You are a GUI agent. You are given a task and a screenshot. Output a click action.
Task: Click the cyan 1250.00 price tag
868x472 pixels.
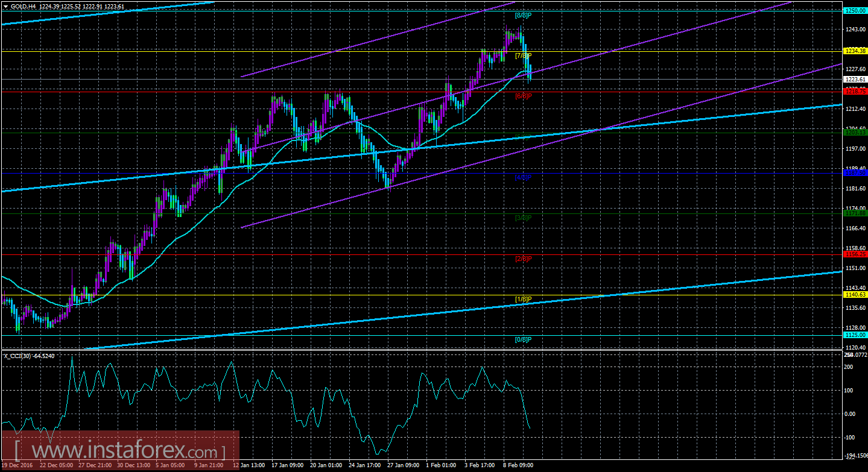[x=855, y=11]
